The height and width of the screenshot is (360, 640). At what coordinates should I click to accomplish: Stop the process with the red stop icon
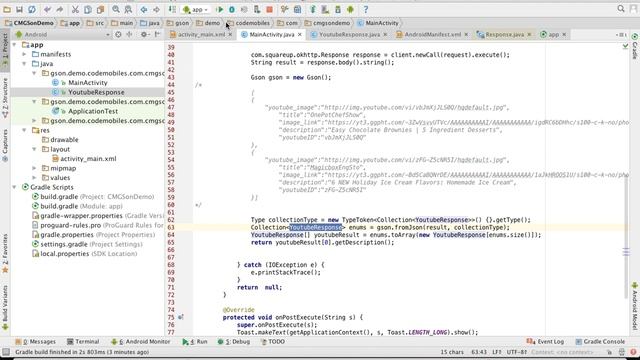pyautogui.click(x=269, y=9)
